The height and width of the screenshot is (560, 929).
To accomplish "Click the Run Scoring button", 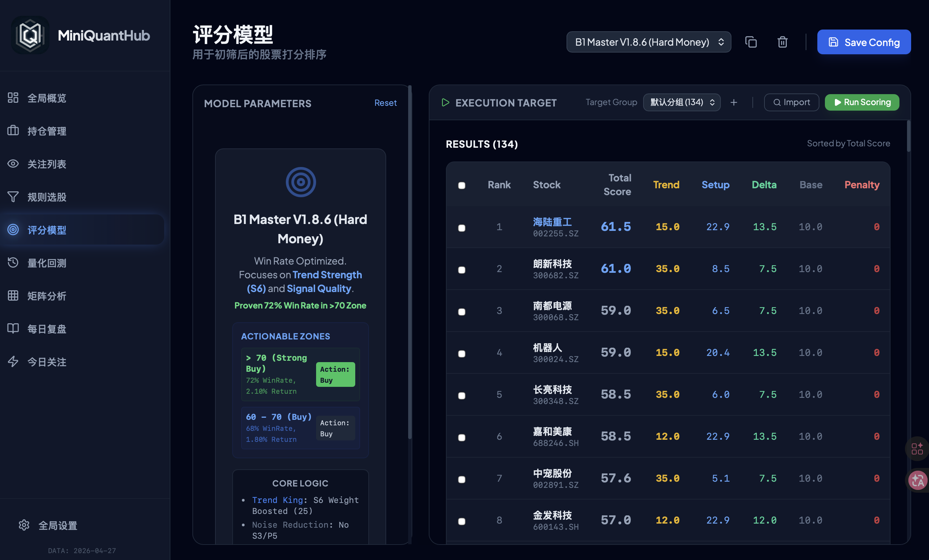I will pyautogui.click(x=862, y=102).
